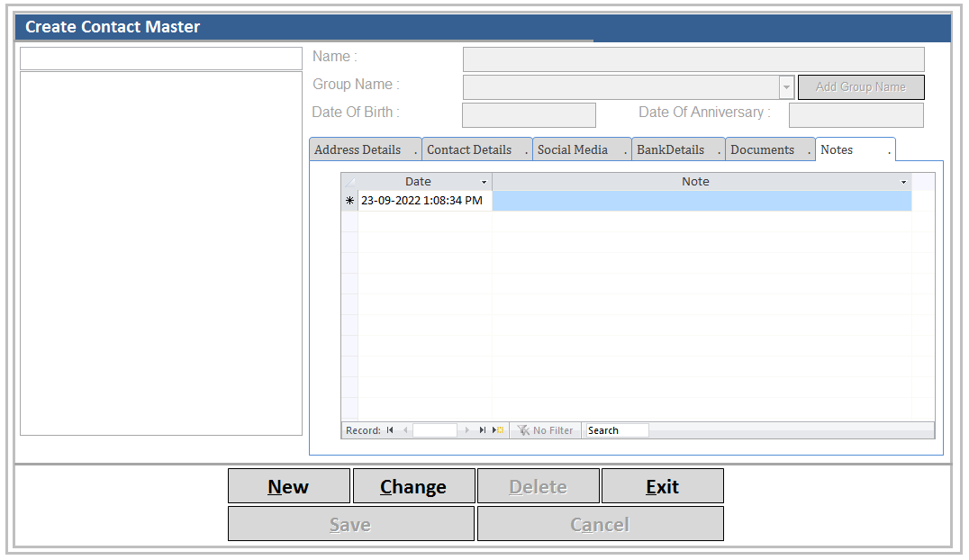Viewport: 969px width, 560px height.
Task: Jump to last record in navigator
Action: point(483,430)
